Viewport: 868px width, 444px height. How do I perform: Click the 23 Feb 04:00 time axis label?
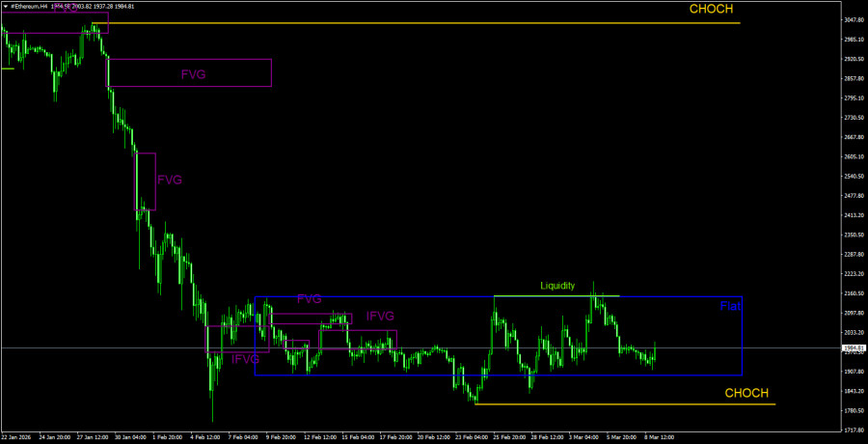point(470,437)
